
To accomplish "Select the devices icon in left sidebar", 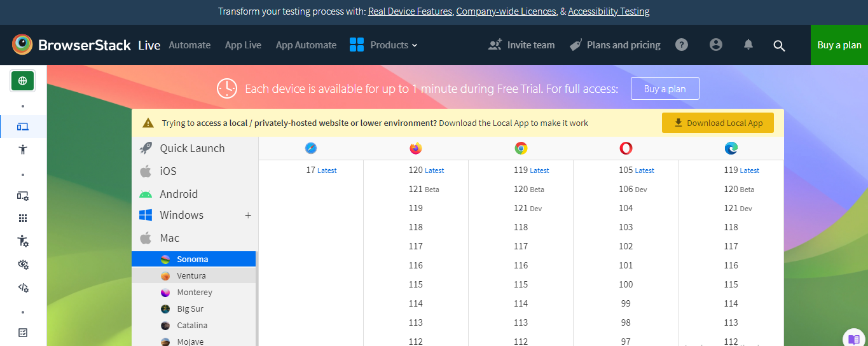I will tap(23, 127).
